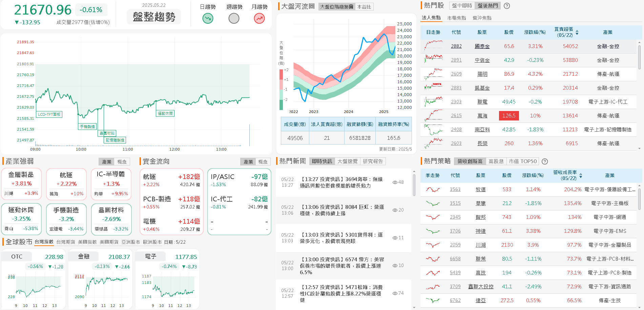Click view-count eye icon showing 48
This screenshot has width=644, height=310.
[x=395, y=182]
